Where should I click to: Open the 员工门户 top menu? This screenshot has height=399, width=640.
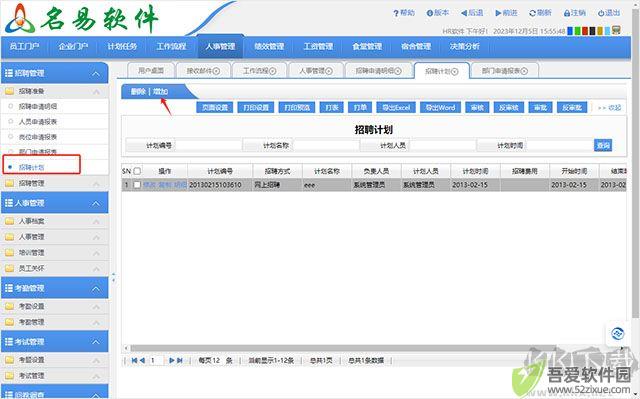(24, 47)
